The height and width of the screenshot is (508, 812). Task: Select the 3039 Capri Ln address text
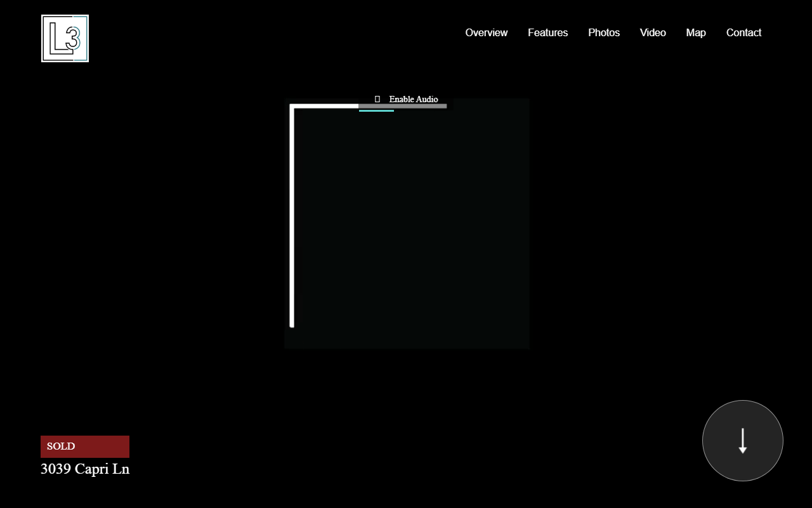point(85,469)
